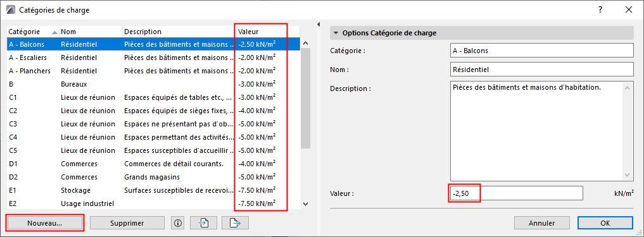Sort by the Description column header
644x237 pixels.
click(179, 32)
